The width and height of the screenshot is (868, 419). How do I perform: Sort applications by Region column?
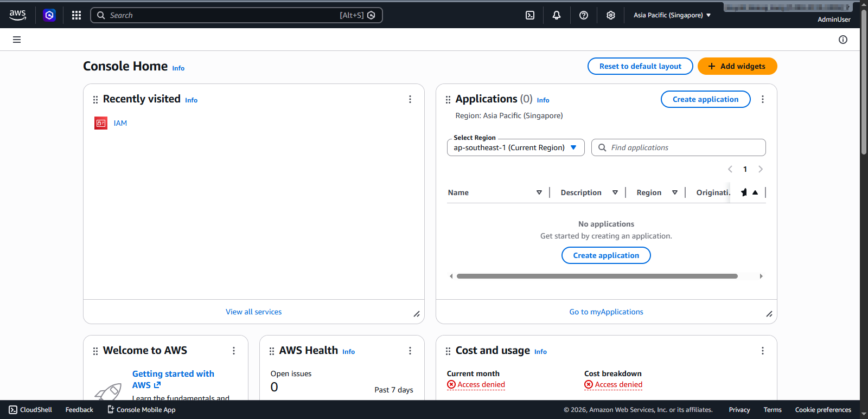point(675,192)
